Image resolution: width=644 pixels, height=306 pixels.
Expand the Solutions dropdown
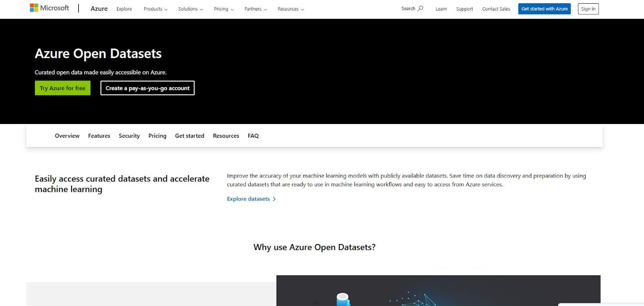tap(190, 9)
